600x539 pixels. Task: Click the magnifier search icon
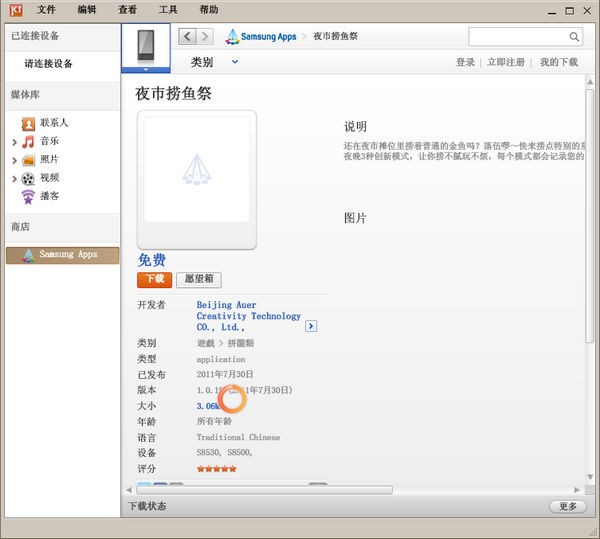click(x=574, y=37)
